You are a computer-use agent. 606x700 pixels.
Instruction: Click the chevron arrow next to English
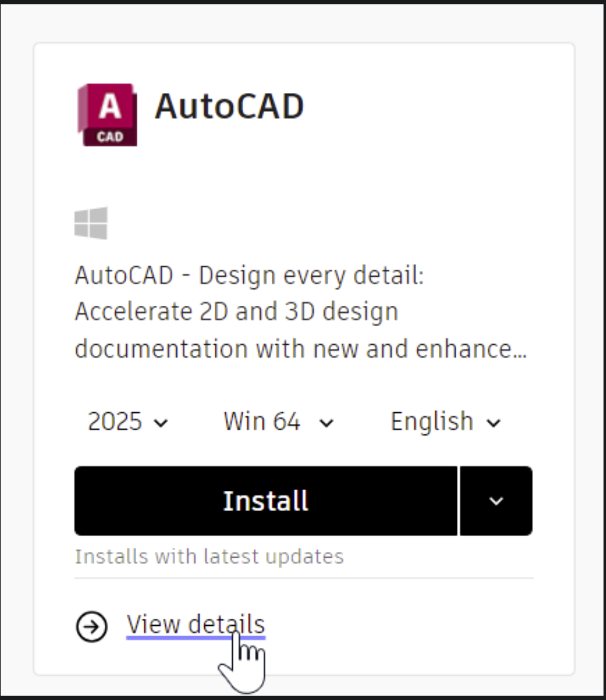(x=493, y=423)
